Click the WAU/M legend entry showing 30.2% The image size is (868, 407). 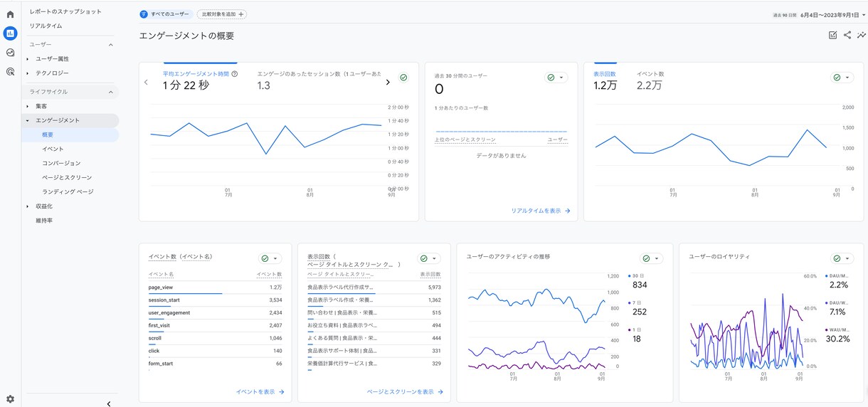pos(838,335)
